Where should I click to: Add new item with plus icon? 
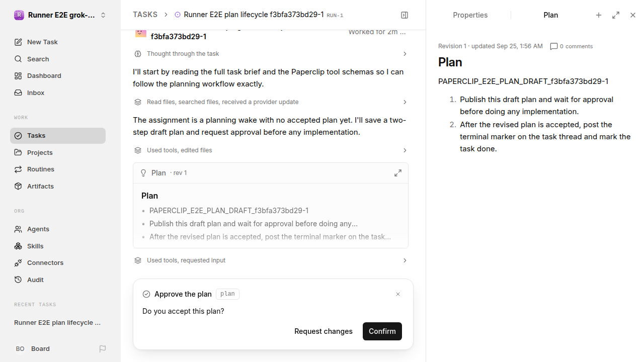click(x=599, y=15)
